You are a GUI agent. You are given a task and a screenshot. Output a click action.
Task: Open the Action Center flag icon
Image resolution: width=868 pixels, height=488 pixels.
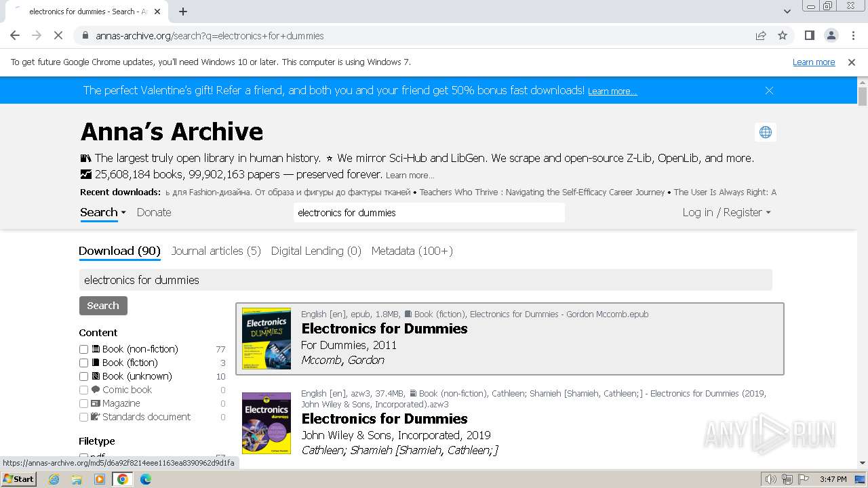pyautogui.click(x=804, y=479)
